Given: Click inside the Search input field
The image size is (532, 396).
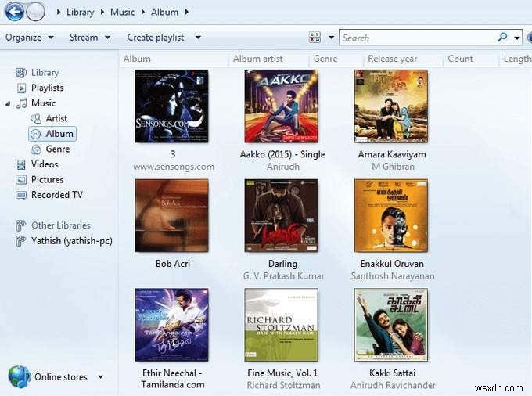Looking at the screenshot, I should click(x=417, y=38).
